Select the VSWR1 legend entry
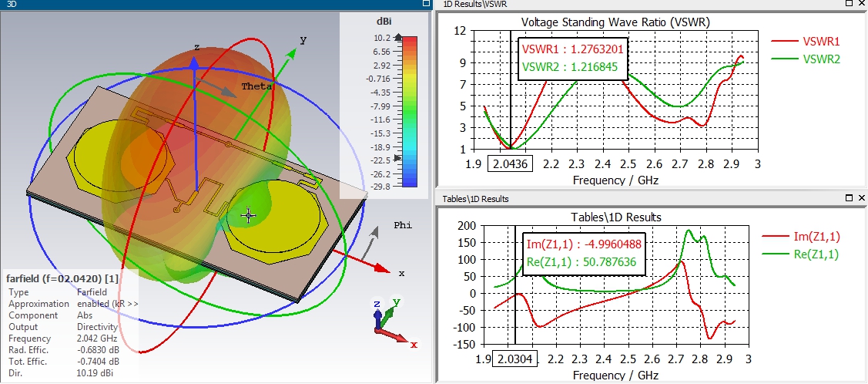This screenshot has width=868, height=384. coord(806,42)
